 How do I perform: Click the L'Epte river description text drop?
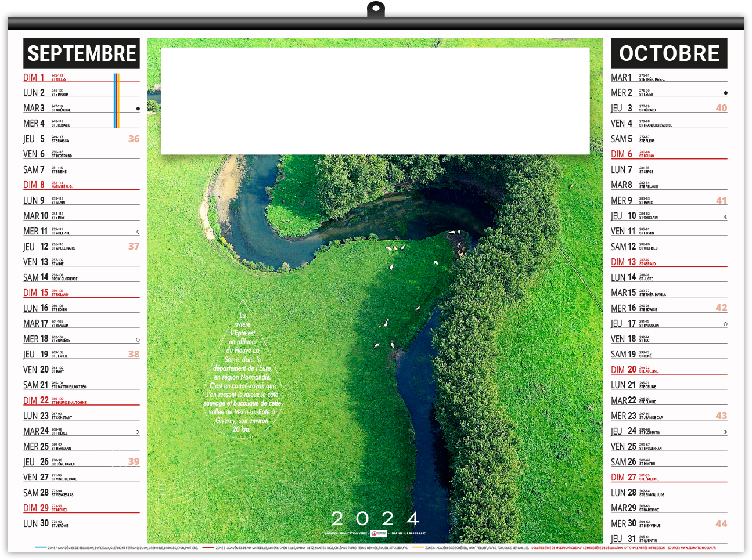click(243, 371)
